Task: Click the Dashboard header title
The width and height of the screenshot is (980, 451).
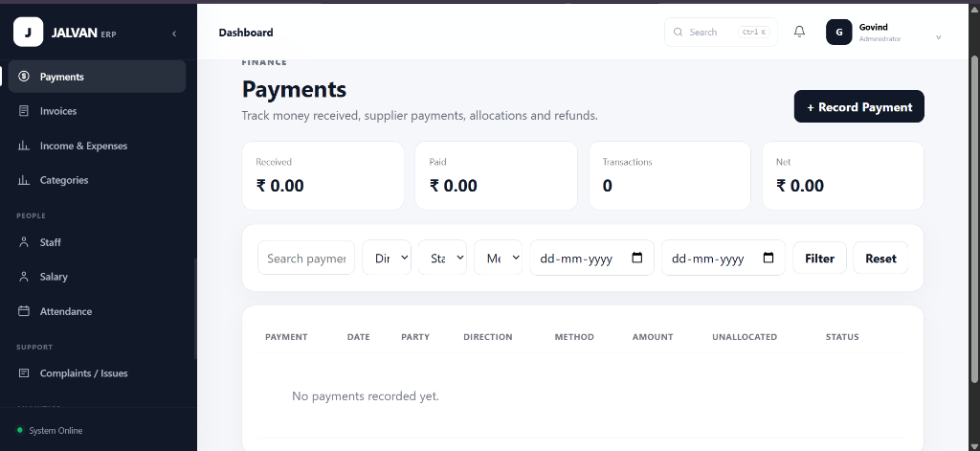Action: (246, 33)
